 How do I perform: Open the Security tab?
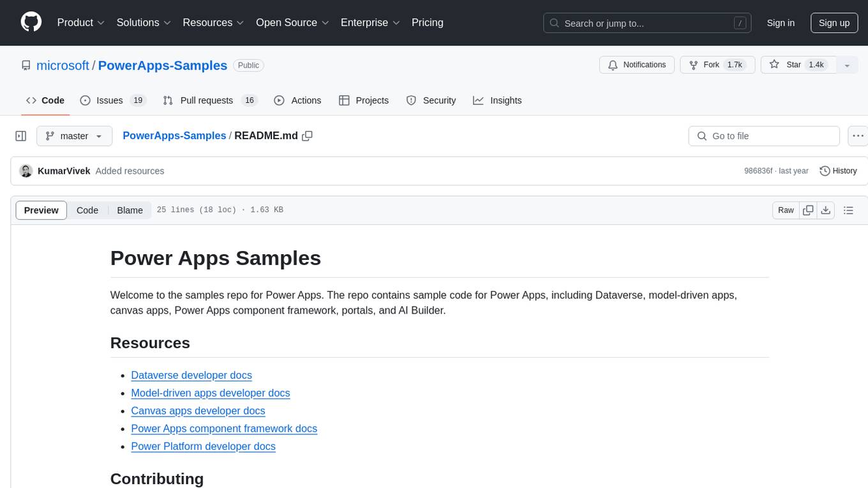click(431, 100)
